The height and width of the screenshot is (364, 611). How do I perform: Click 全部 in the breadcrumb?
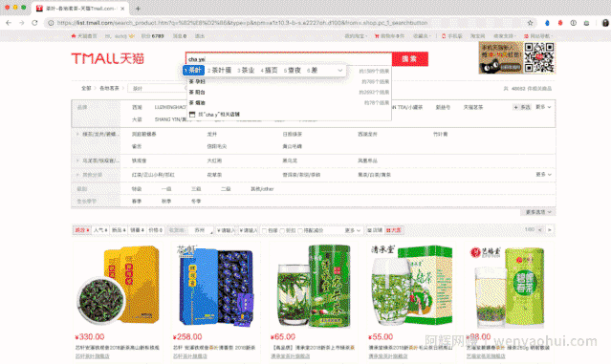86,88
